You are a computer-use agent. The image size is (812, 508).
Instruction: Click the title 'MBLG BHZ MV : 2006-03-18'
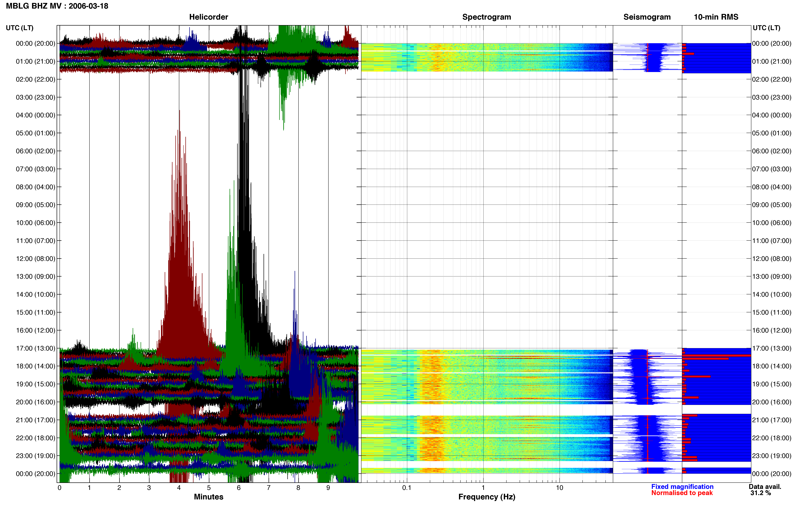pyautogui.click(x=57, y=6)
